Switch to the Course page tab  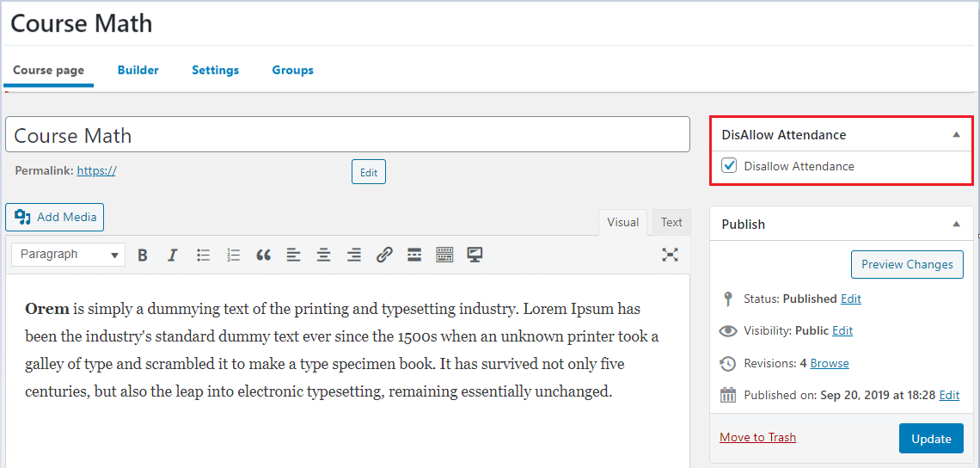[x=49, y=70]
